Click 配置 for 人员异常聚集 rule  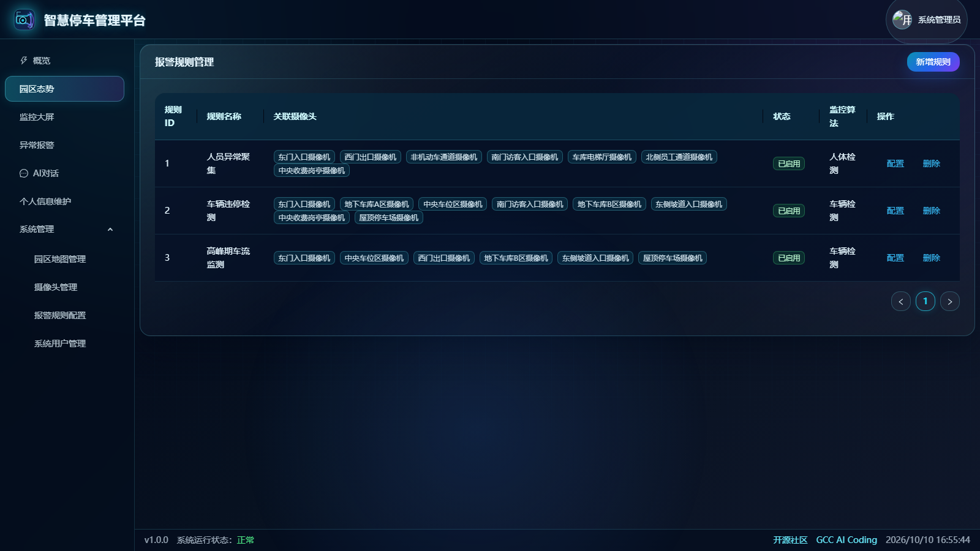coord(895,163)
